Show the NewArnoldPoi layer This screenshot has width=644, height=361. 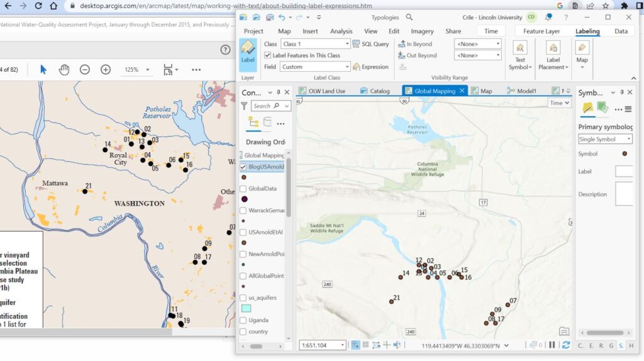click(243, 254)
